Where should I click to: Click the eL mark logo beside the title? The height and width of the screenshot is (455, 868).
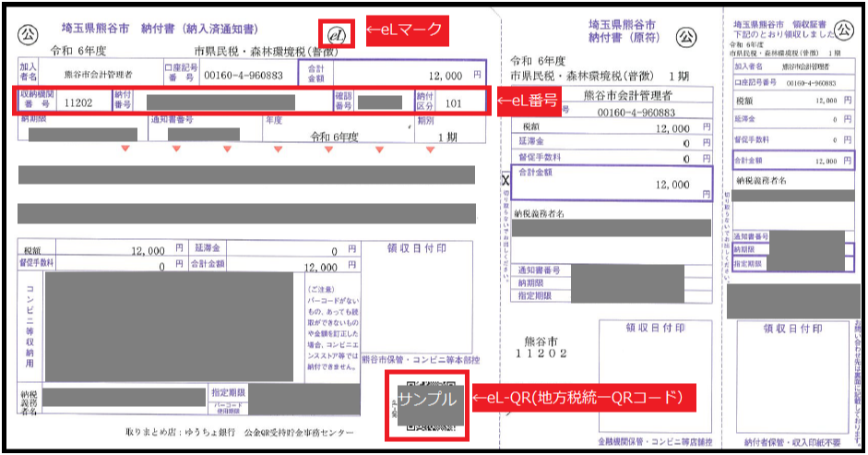coord(337,35)
